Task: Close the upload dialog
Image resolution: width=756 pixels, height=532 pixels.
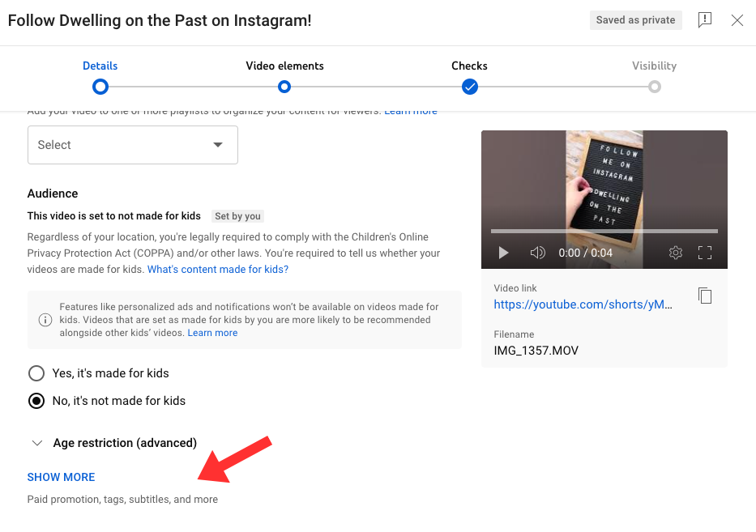Action: (737, 20)
